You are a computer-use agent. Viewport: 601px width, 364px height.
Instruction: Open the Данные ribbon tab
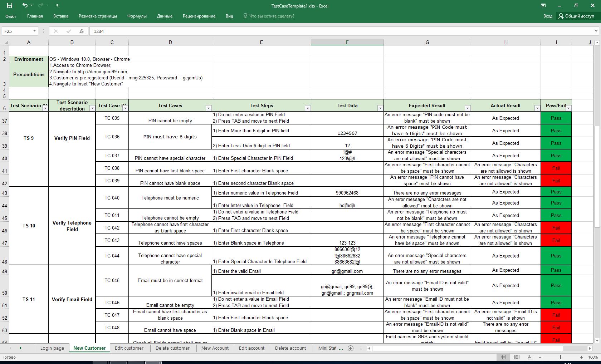[165, 16]
